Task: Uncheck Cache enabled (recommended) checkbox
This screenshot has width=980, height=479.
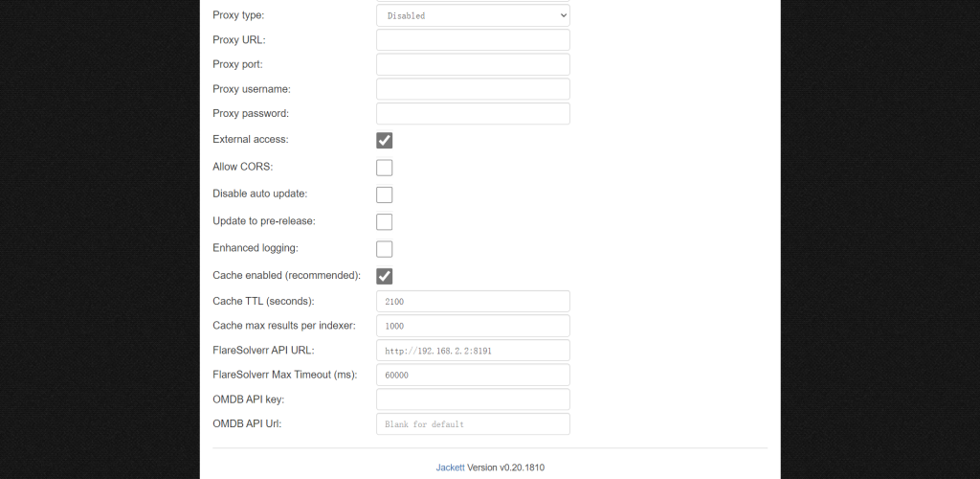Action: pos(384,276)
